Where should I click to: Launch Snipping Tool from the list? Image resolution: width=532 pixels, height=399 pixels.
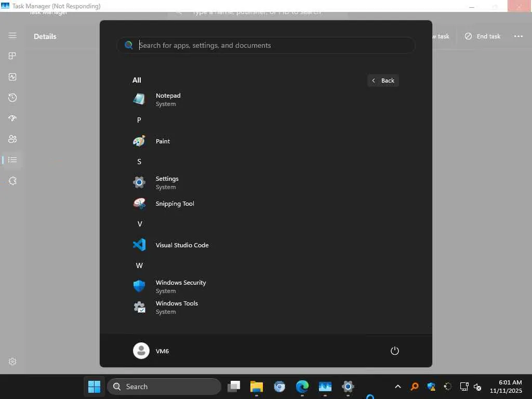[265, 204]
